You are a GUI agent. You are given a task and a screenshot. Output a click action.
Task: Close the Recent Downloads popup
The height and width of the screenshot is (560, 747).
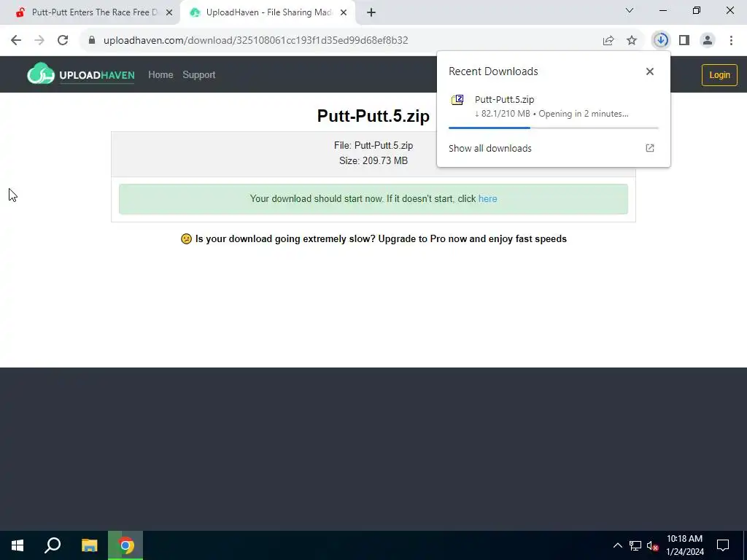point(650,71)
